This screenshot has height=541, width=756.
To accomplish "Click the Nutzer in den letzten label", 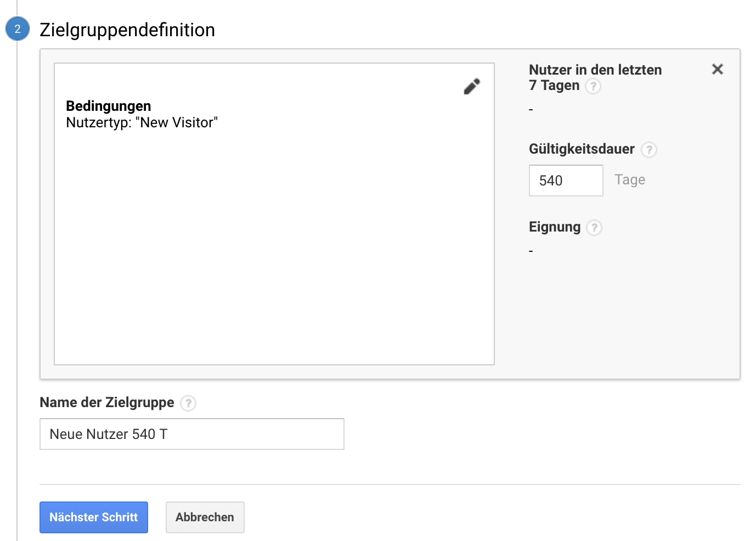I will pyautogui.click(x=595, y=70).
